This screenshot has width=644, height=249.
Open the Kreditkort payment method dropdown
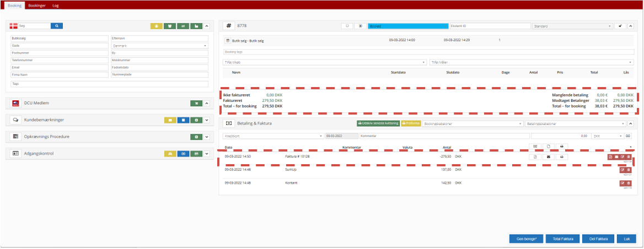click(273, 136)
